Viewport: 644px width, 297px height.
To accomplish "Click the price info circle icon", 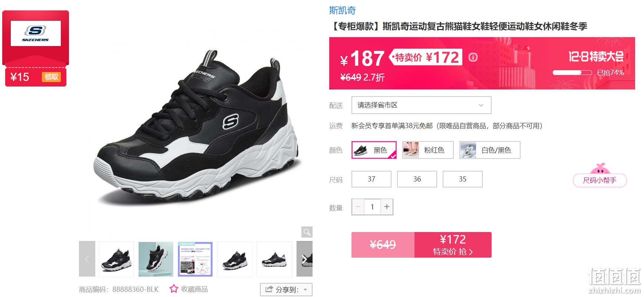I will coord(473,58).
